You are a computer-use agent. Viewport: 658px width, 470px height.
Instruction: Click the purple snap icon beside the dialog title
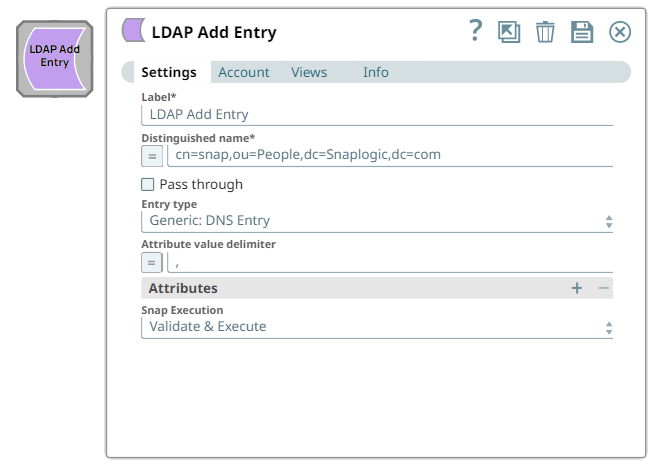[x=133, y=30]
